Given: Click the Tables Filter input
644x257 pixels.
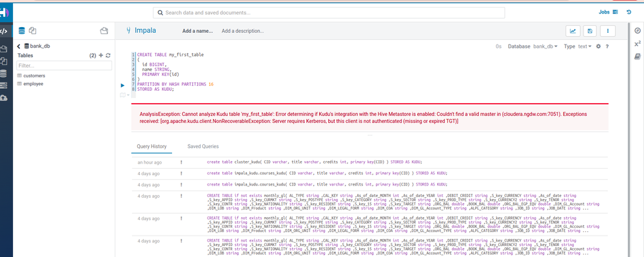Looking at the screenshot, I should click(x=64, y=65).
